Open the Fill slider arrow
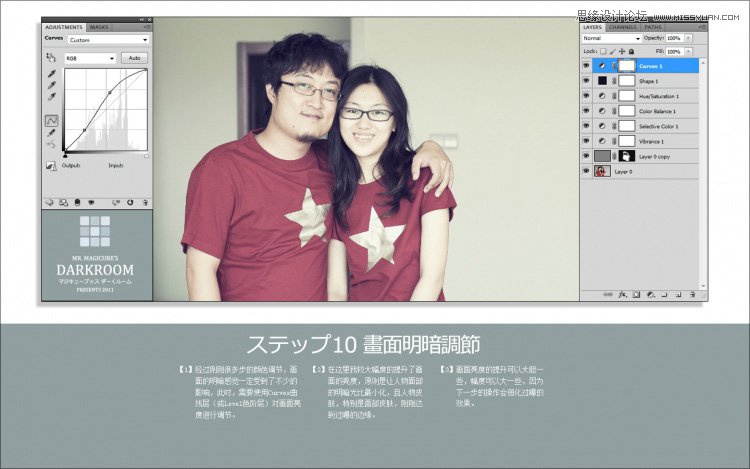The image size is (750, 469). click(x=689, y=51)
